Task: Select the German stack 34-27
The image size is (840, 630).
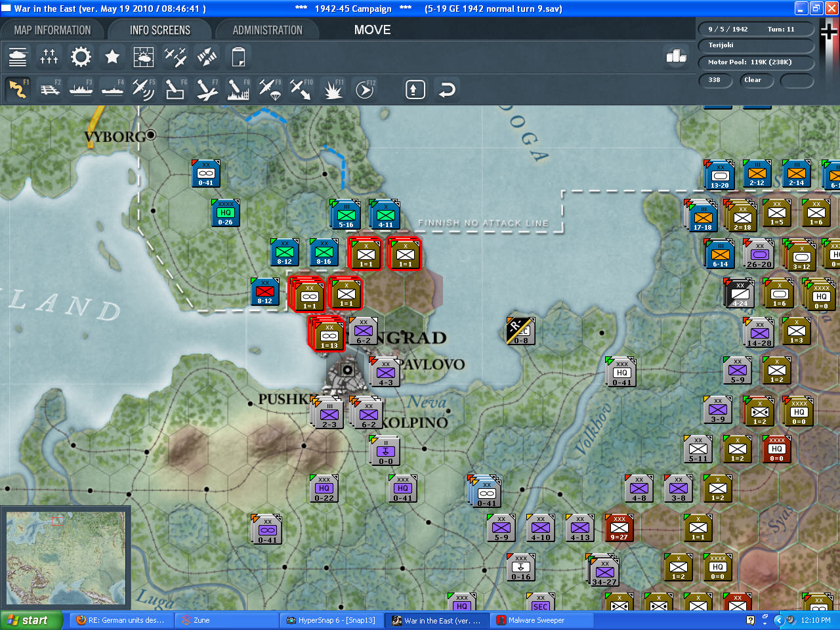Action: tap(603, 570)
